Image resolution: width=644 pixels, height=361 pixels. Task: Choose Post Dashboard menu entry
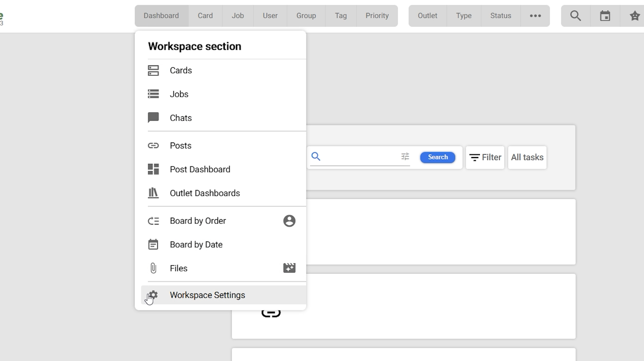pyautogui.click(x=200, y=169)
